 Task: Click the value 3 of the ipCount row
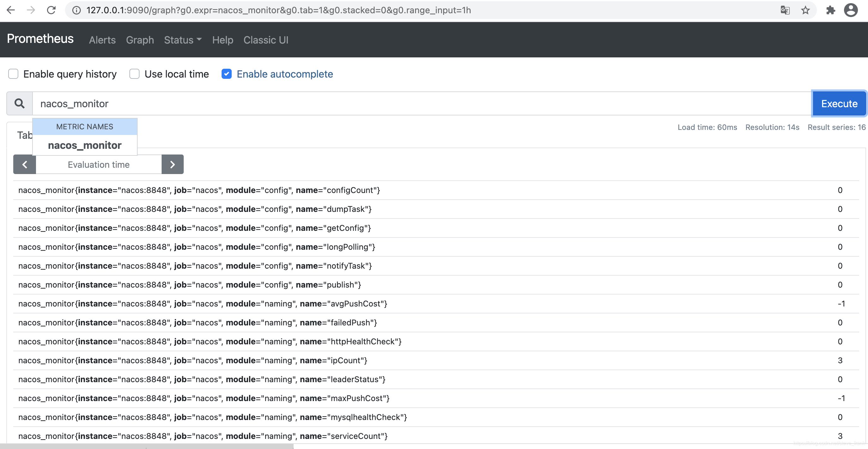click(840, 360)
